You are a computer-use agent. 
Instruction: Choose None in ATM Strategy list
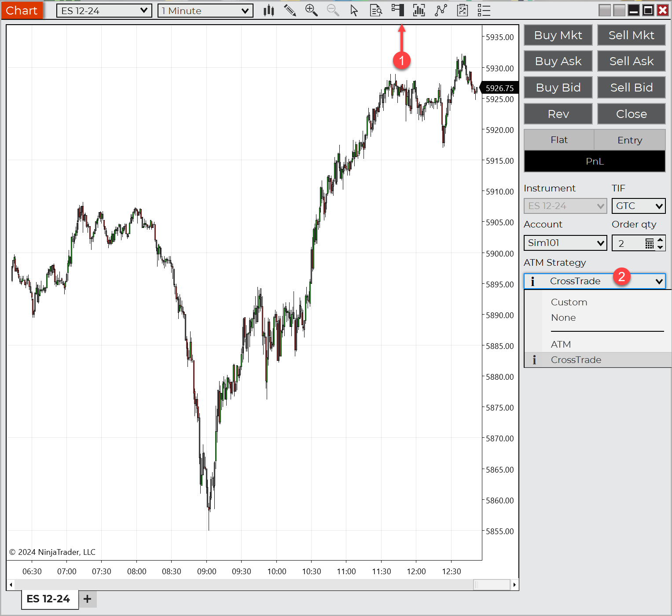(x=563, y=318)
